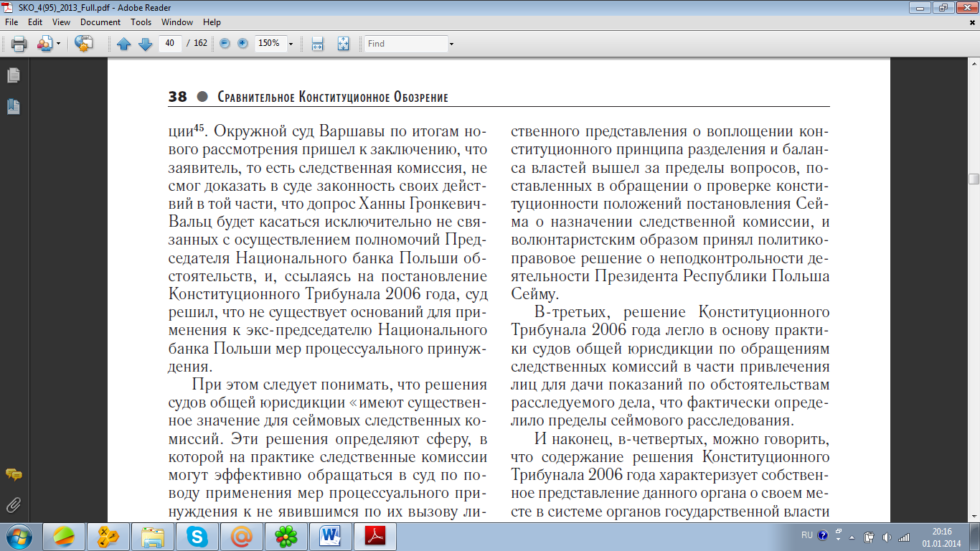Screen dimensions: 980x551
Task: Go to previous page with the up arrow
Action: point(124,44)
